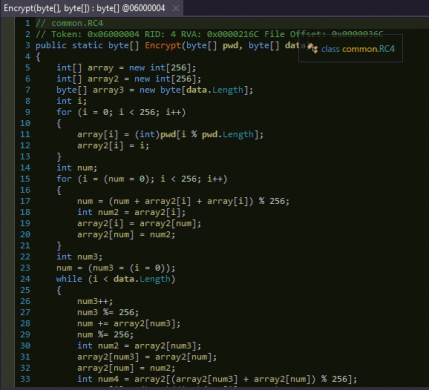Click line number 31 in the gutter
This screenshot has width=429, height=390.
coord(25,357)
